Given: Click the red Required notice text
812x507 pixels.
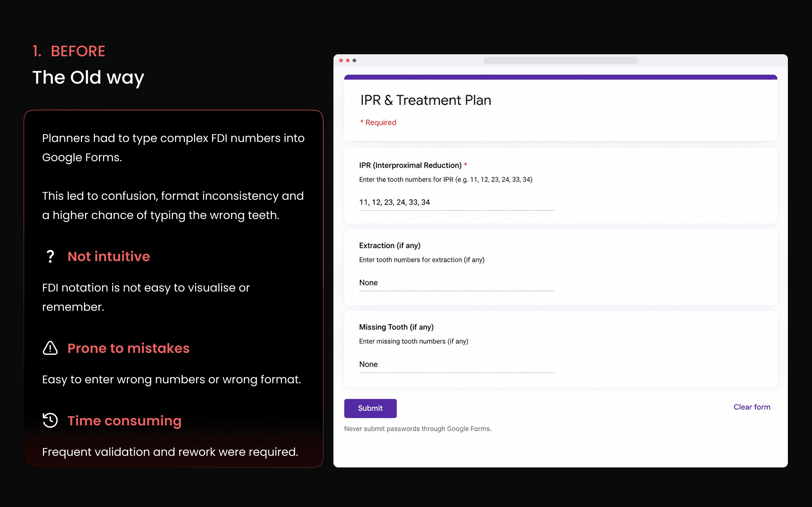Looking at the screenshot, I should click(378, 122).
